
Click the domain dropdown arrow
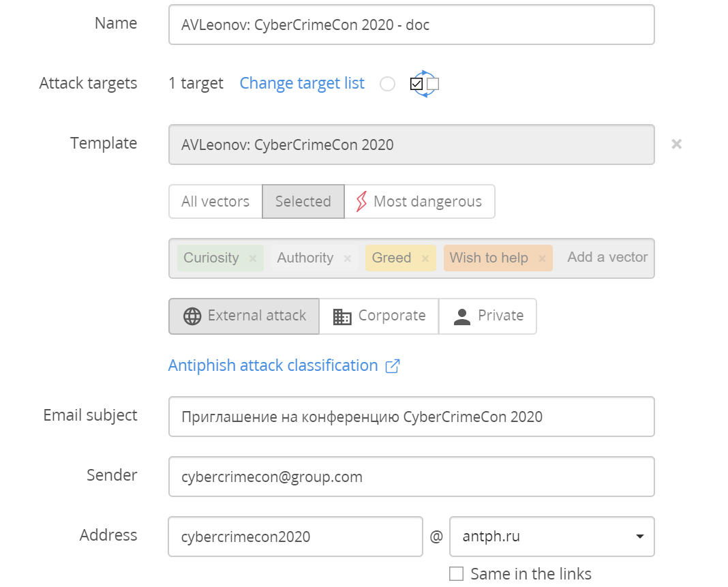pyautogui.click(x=640, y=537)
